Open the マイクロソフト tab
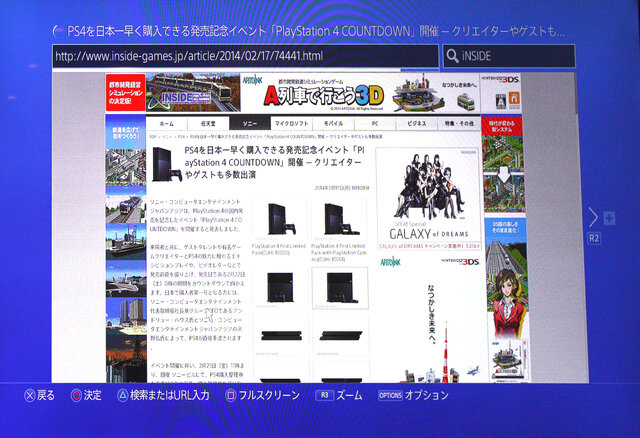 click(291, 123)
